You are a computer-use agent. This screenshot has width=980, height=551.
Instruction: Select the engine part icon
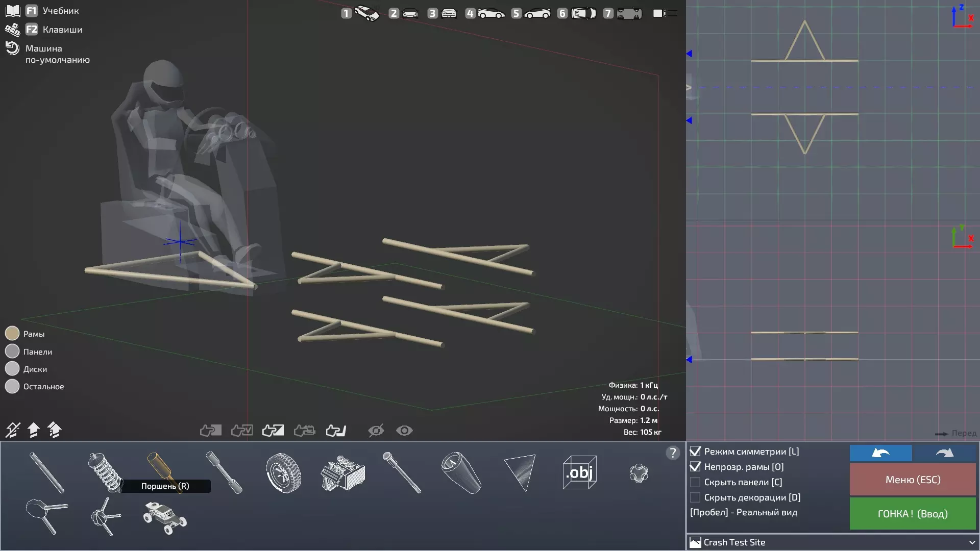[x=342, y=473]
